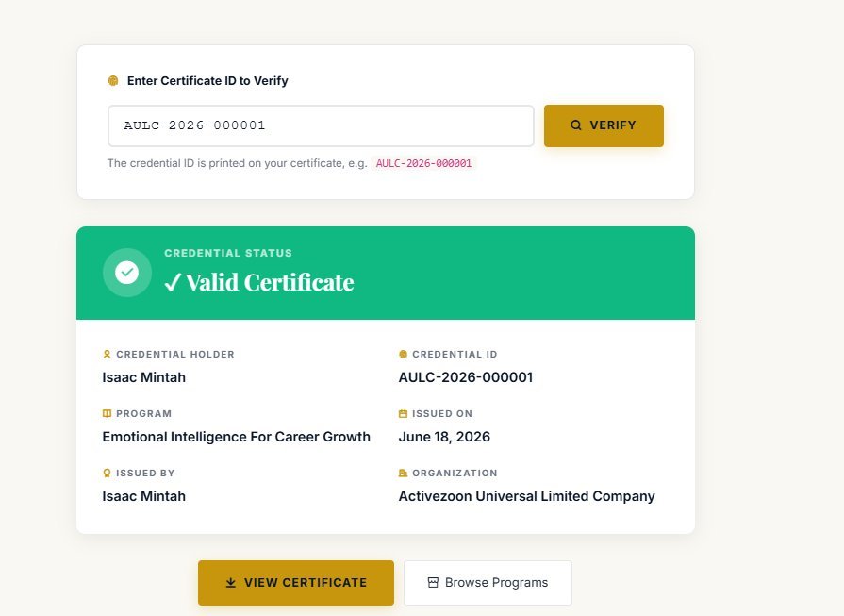844x616 pixels.
Task: Click the Credential ID fingerprint icon
Action: point(403,355)
